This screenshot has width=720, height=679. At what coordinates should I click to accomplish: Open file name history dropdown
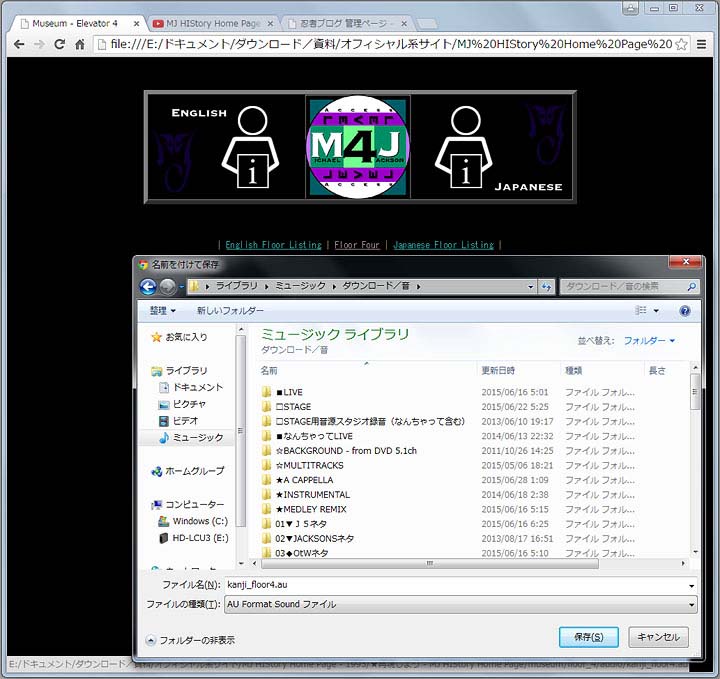coord(692,585)
